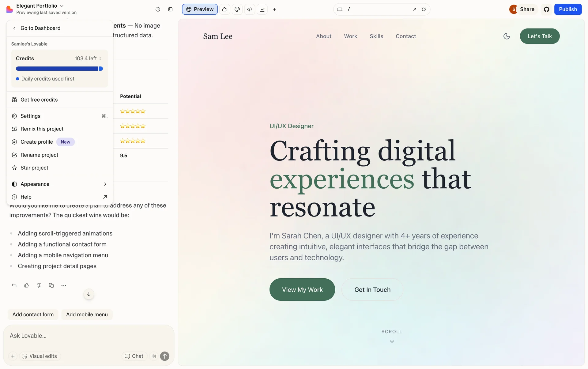The width and height of the screenshot is (588, 369).
Task: Open Credits details chevron
Action: click(x=100, y=58)
